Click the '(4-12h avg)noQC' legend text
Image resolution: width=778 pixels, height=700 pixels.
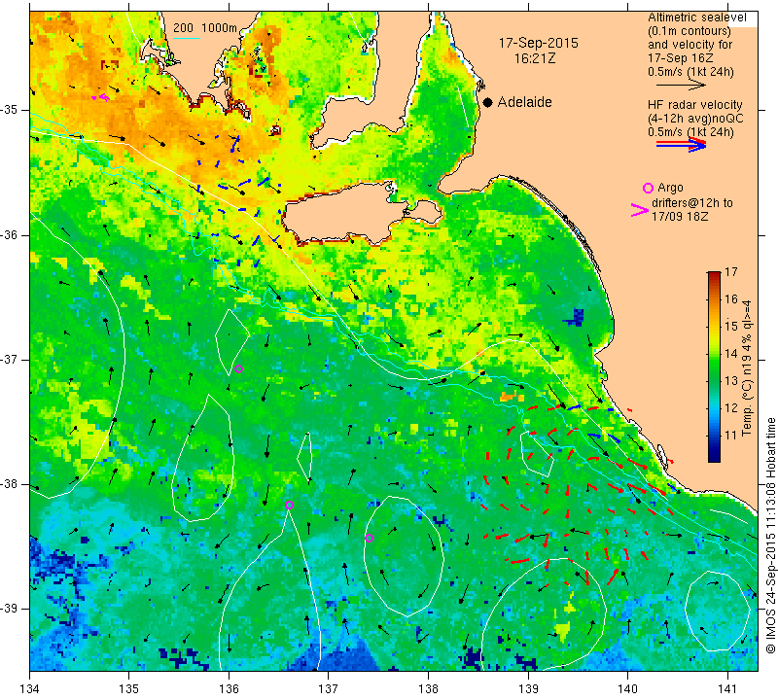tap(695, 119)
